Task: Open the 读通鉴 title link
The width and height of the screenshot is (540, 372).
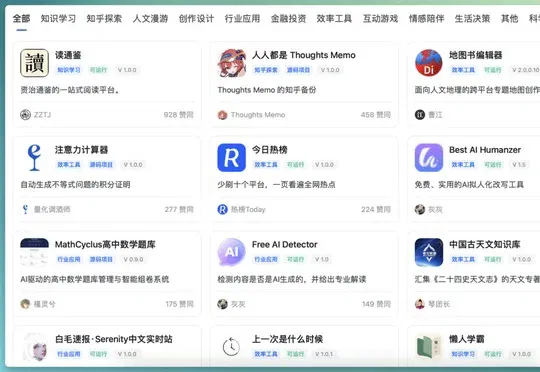Action: pyautogui.click(x=68, y=55)
